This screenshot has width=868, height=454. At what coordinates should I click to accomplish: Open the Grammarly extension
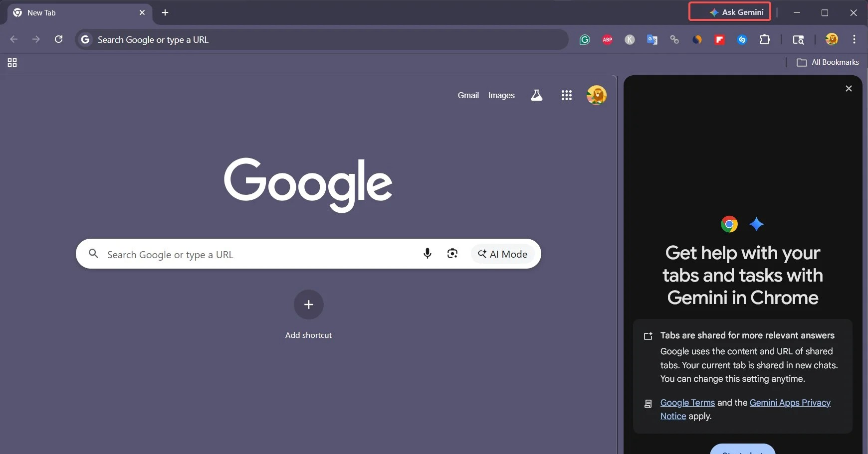point(584,39)
